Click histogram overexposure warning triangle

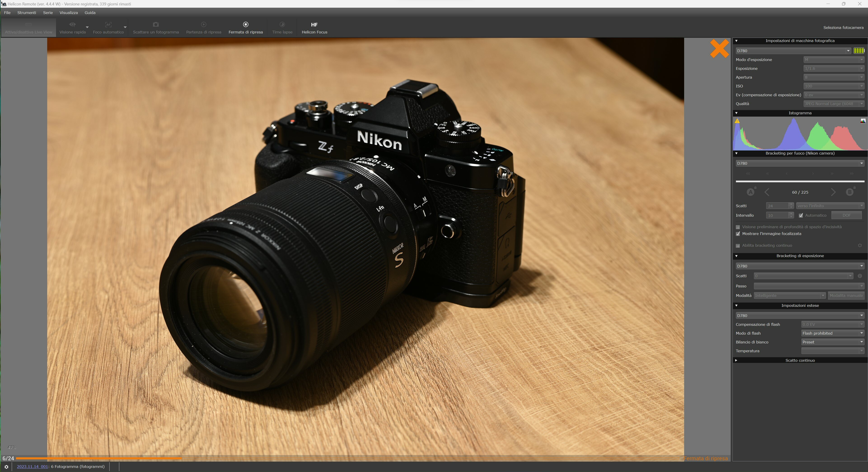737,121
